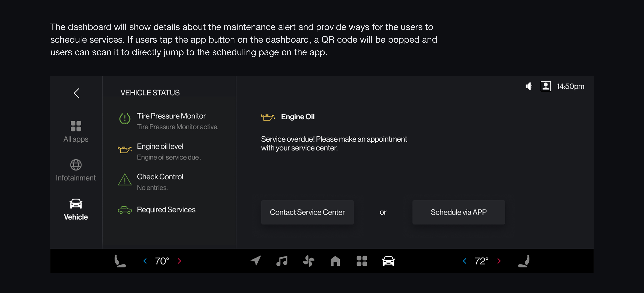Increase right 72° temperature red arrow

click(x=499, y=261)
